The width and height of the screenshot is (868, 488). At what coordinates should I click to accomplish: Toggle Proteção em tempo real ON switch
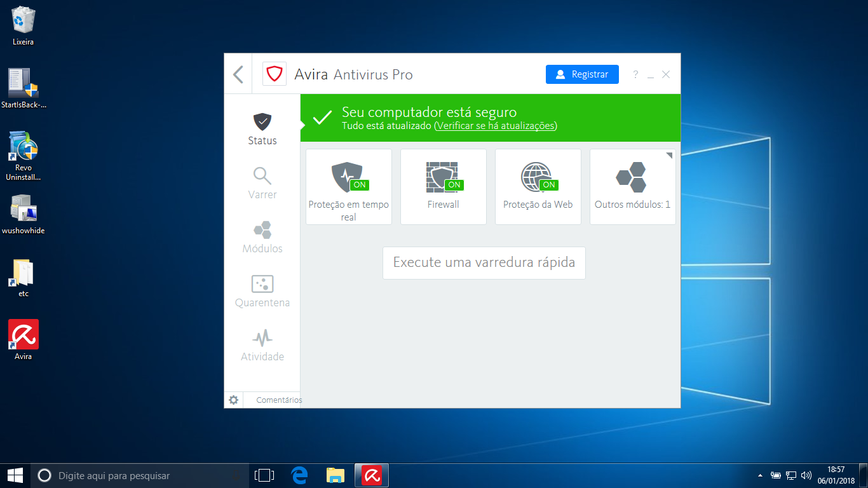click(x=359, y=185)
